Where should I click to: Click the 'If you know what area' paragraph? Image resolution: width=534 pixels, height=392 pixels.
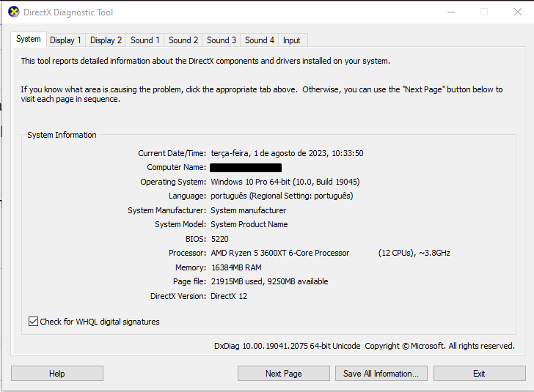tap(262, 95)
